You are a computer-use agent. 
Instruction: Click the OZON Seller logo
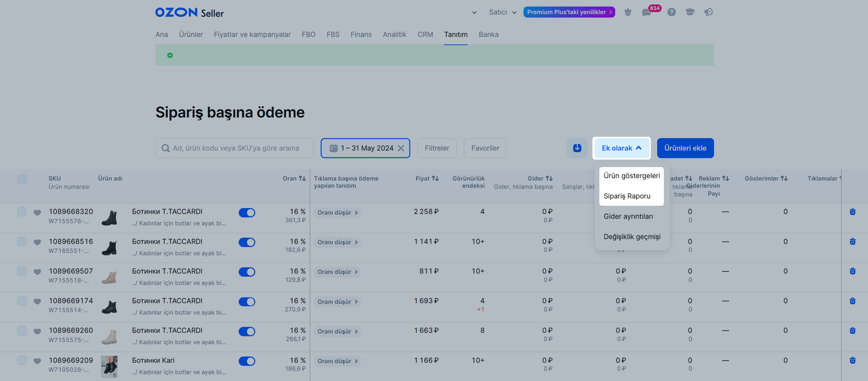189,12
